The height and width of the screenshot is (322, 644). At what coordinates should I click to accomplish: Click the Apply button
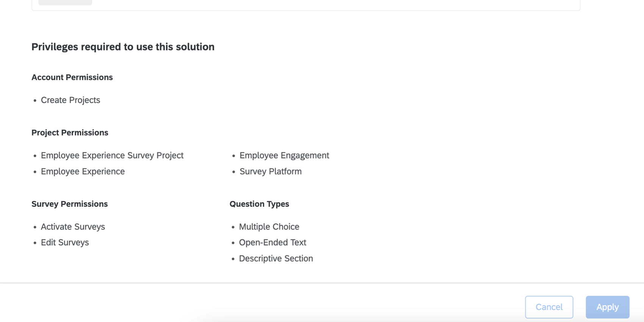coord(607,307)
